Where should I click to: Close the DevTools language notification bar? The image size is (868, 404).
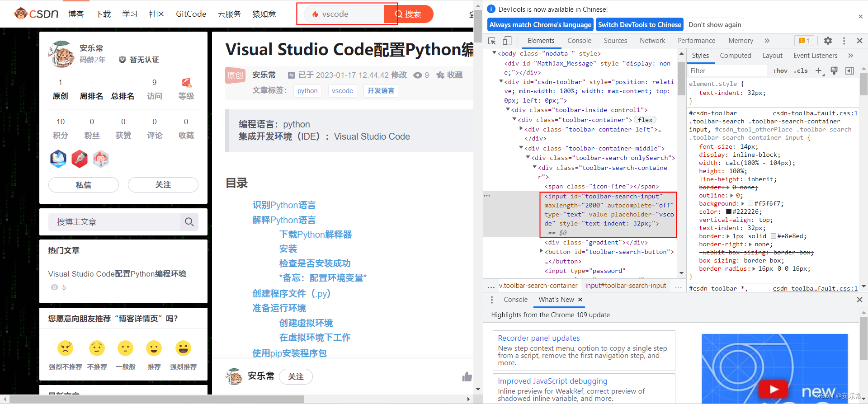pyautogui.click(x=860, y=17)
